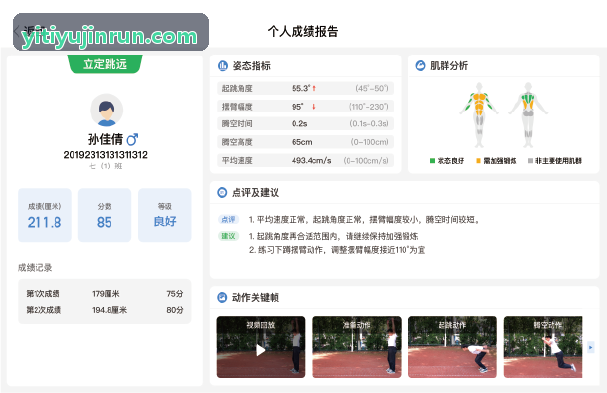Click the class label 七（1）班

(105, 166)
